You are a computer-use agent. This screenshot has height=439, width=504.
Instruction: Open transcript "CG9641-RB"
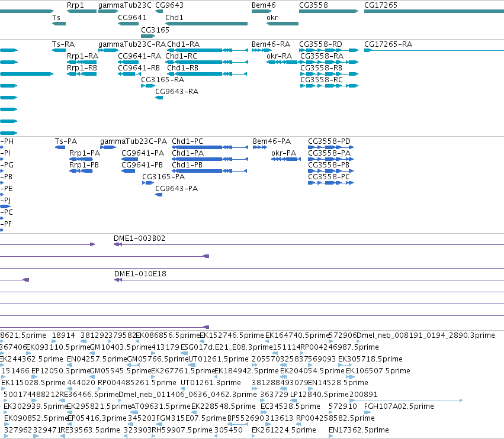(139, 68)
